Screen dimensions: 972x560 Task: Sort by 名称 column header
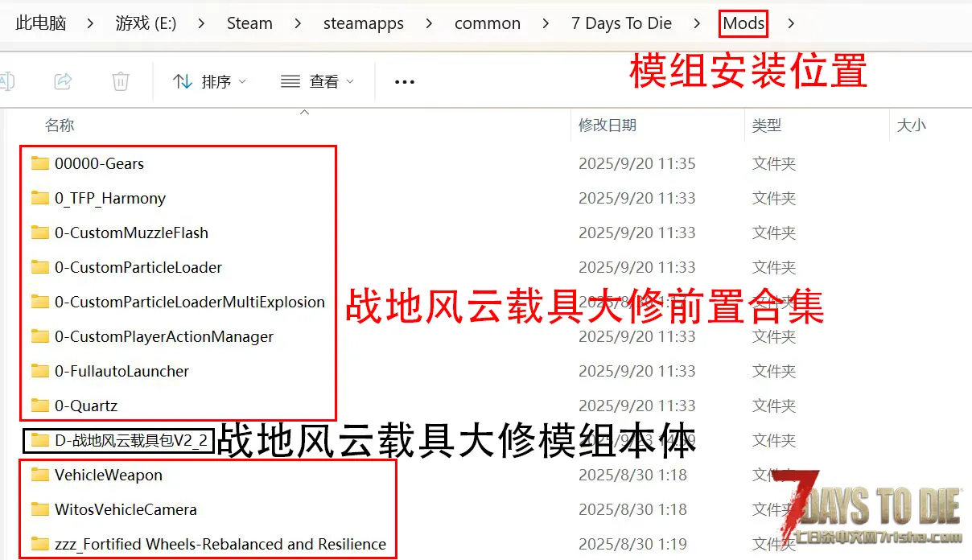[60, 126]
